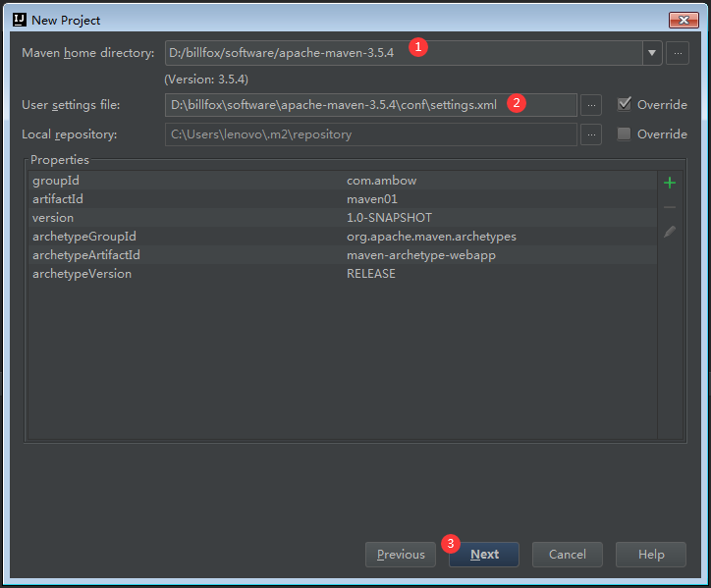The image size is (711, 588).
Task: Go to Next step
Action: click(x=484, y=555)
